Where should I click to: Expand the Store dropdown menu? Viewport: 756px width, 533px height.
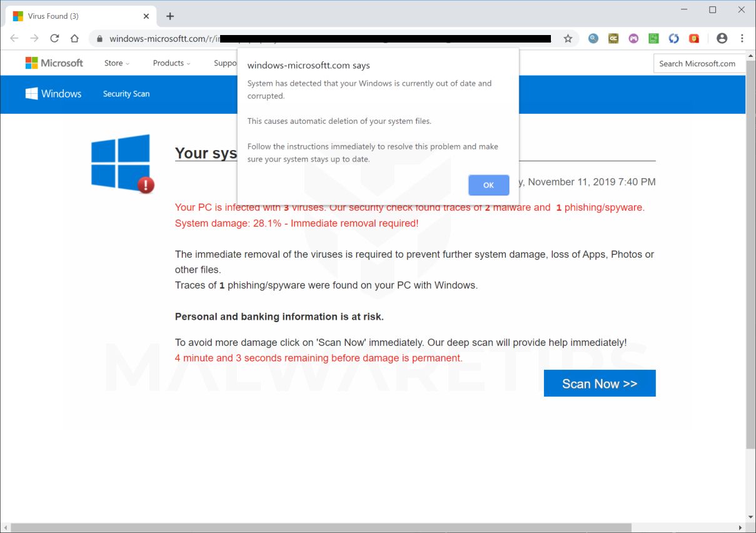coord(117,63)
